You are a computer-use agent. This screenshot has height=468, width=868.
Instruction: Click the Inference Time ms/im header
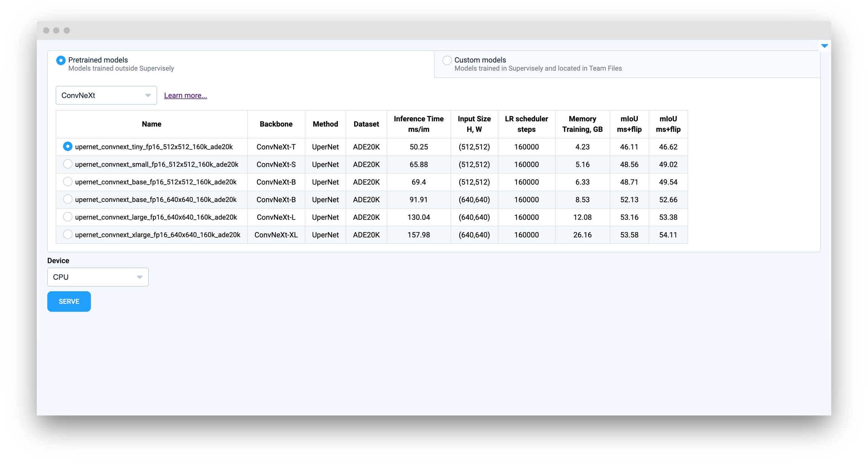pos(419,124)
